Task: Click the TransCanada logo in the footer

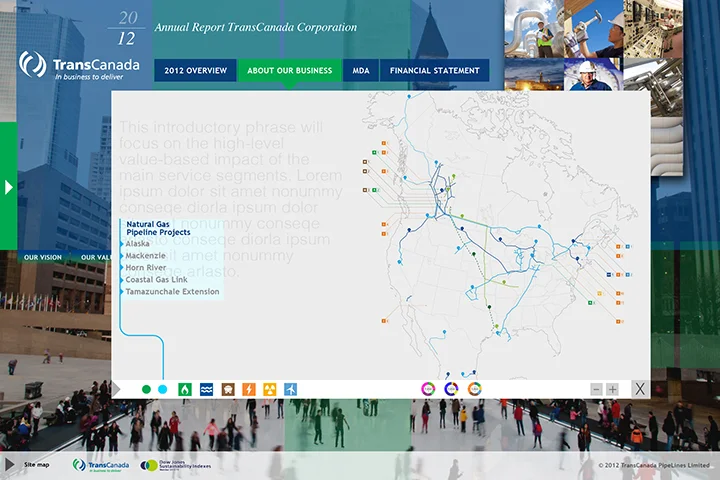Action: 101,465
